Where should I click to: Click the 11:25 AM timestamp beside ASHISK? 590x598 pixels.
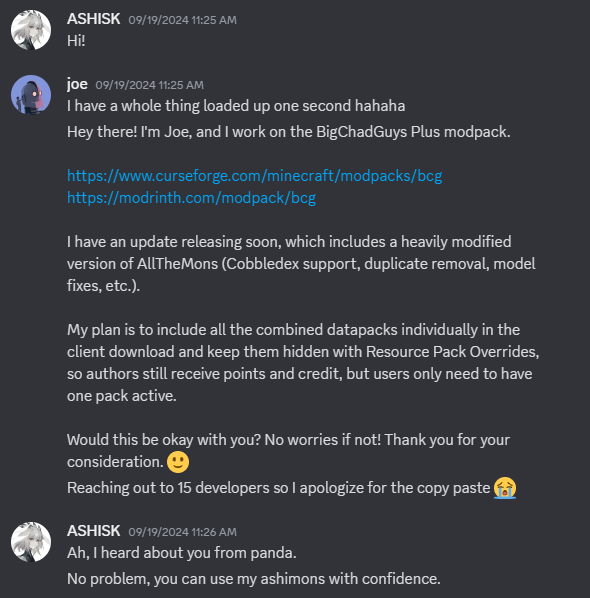pyautogui.click(x=182, y=20)
